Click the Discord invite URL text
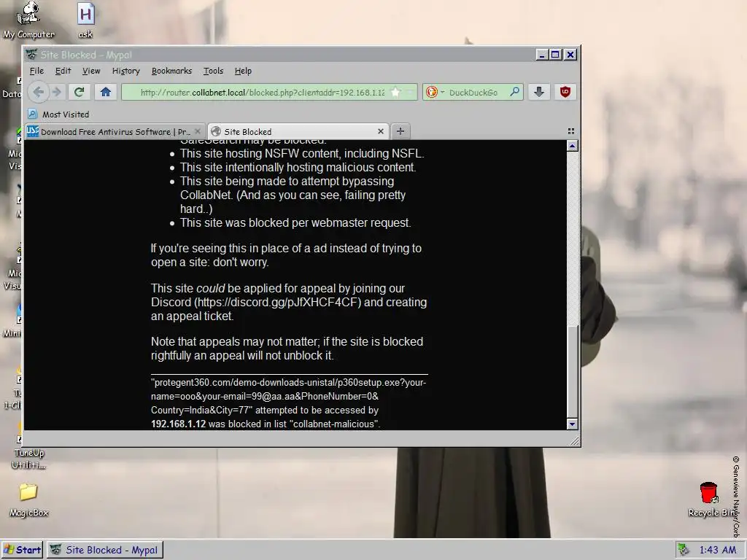The height and width of the screenshot is (560, 747). (x=279, y=303)
